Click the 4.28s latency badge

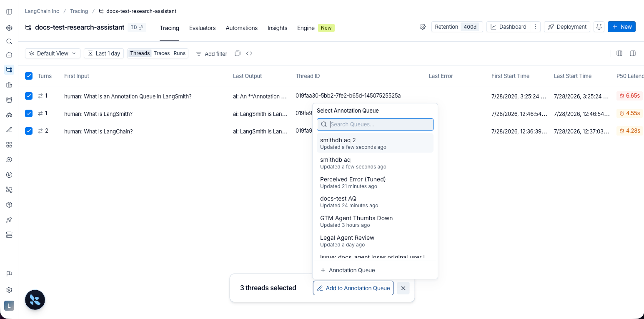pos(629,131)
